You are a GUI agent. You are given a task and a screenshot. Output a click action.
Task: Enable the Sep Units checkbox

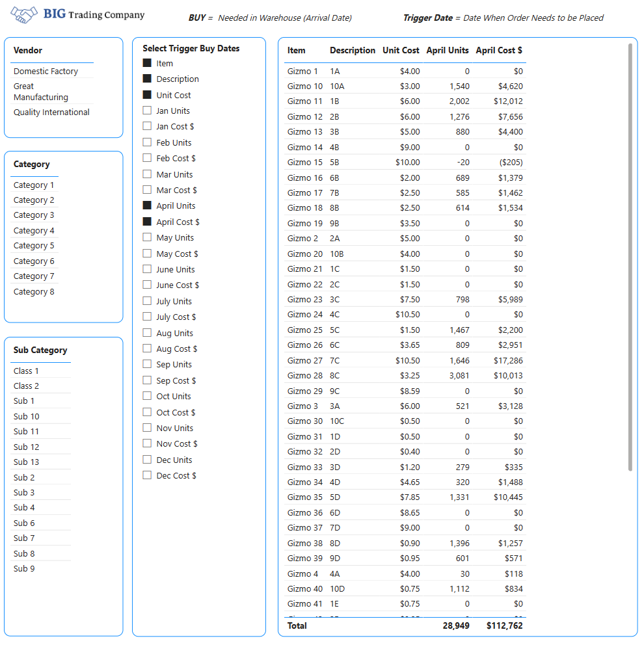(x=147, y=364)
